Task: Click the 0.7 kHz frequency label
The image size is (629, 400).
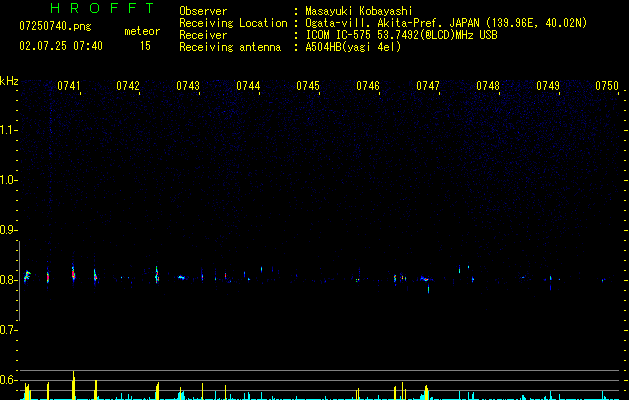Action: point(8,330)
